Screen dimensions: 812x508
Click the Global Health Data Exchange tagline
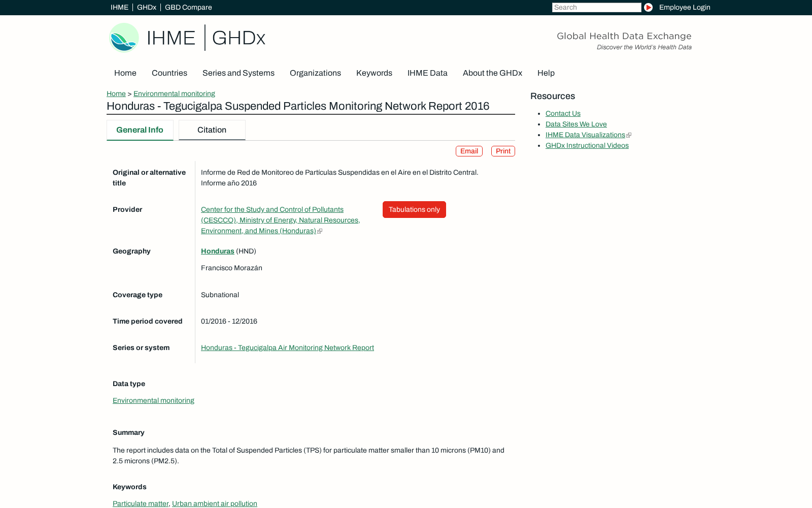pyautogui.click(x=624, y=36)
